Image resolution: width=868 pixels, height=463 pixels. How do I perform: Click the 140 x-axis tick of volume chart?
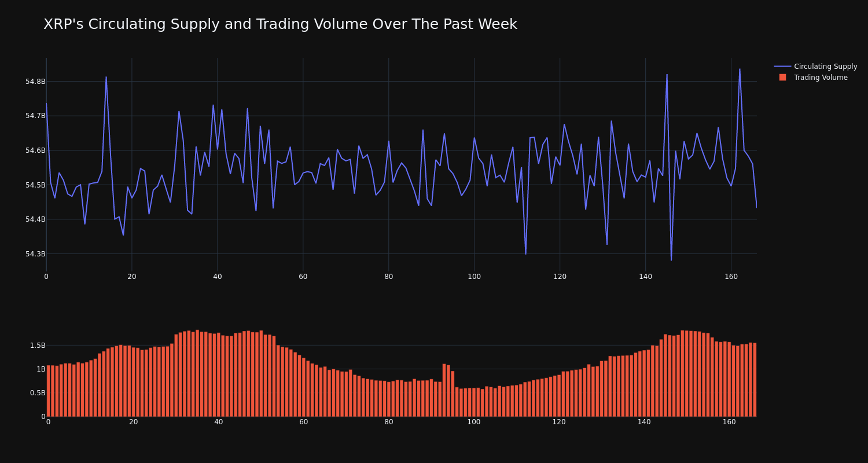click(x=644, y=422)
